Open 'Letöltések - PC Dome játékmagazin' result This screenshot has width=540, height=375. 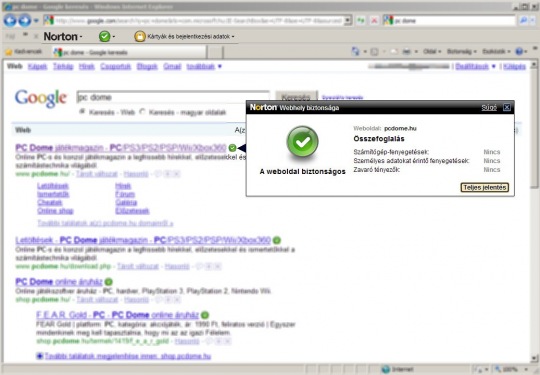pyautogui.click(x=143, y=240)
